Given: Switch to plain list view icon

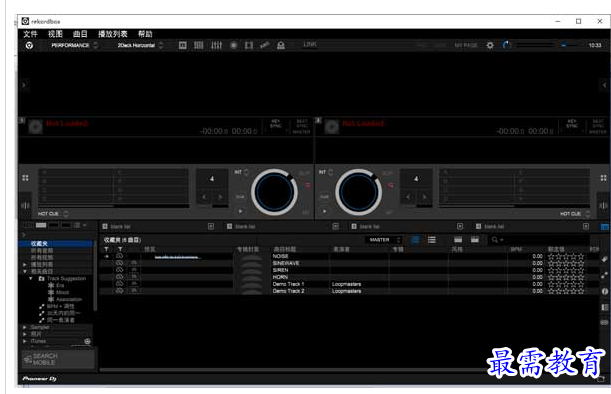Looking at the screenshot, I should coord(432,240).
